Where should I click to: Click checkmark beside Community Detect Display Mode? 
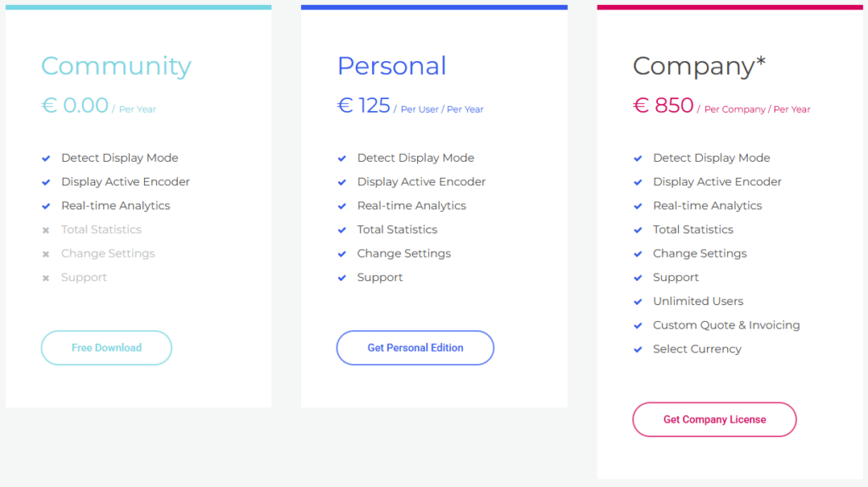click(46, 158)
